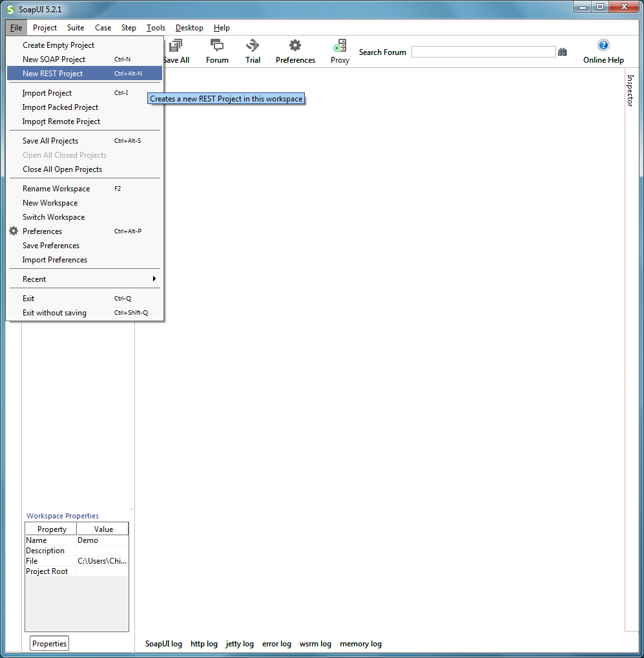Viewport: 644px width, 658px height.
Task: Click the Demo name value cell
Action: point(102,540)
